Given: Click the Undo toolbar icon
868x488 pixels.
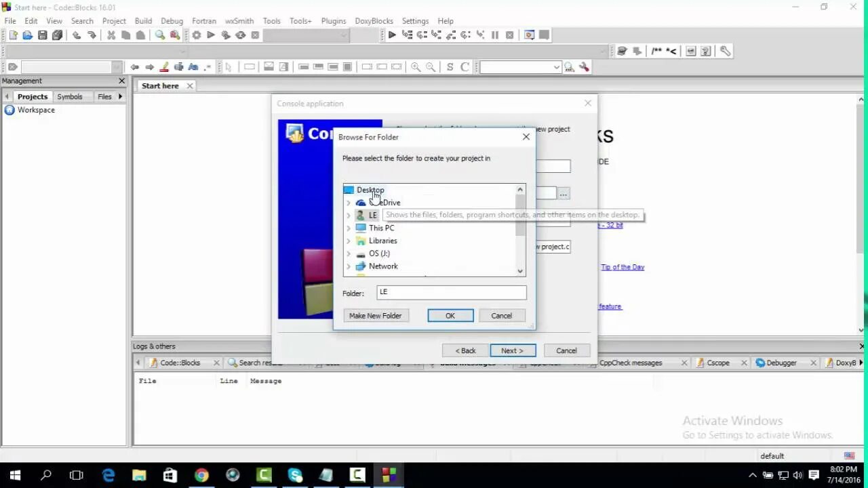Looking at the screenshot, I should click(x=77, y=35).
